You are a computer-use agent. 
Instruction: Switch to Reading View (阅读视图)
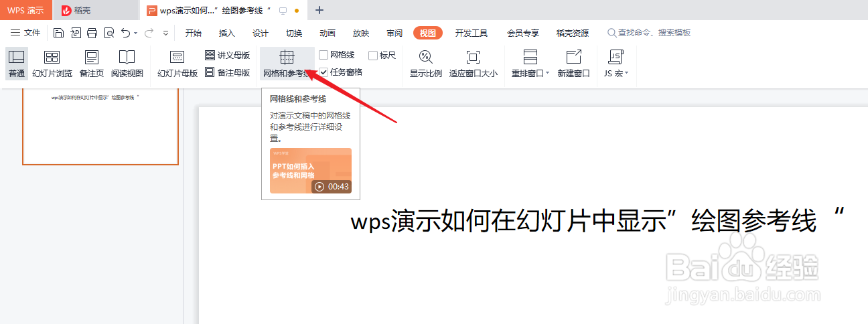pos(127,64)
